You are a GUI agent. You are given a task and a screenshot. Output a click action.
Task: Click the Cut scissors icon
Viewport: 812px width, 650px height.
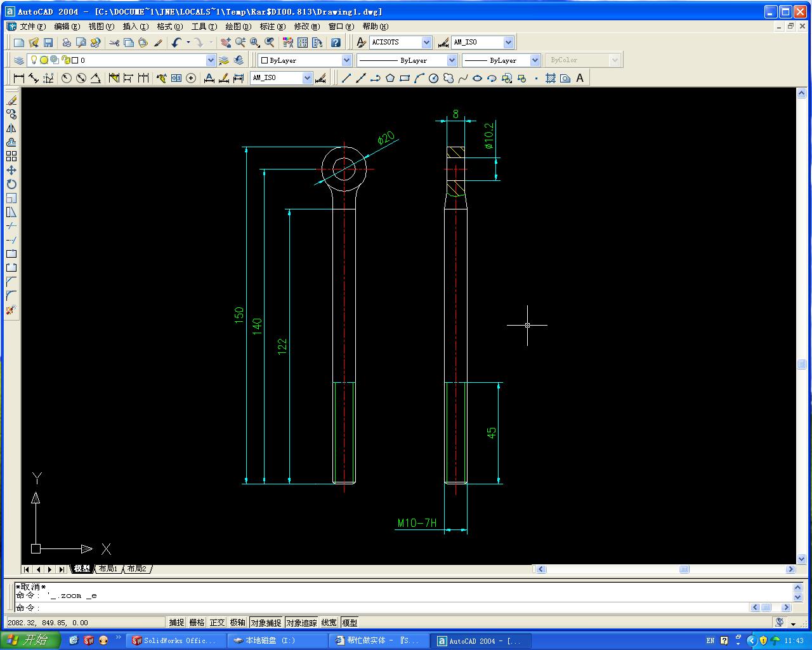click(114, 43)
